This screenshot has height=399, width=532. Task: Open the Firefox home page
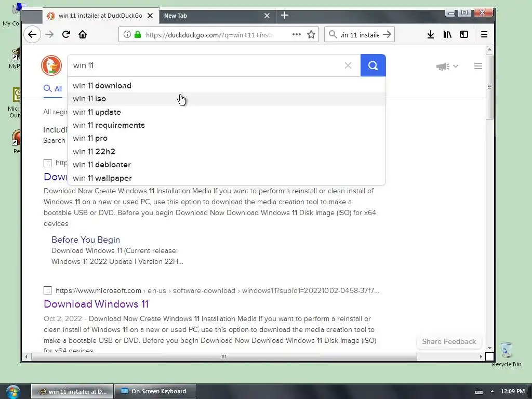click(83, 34)
